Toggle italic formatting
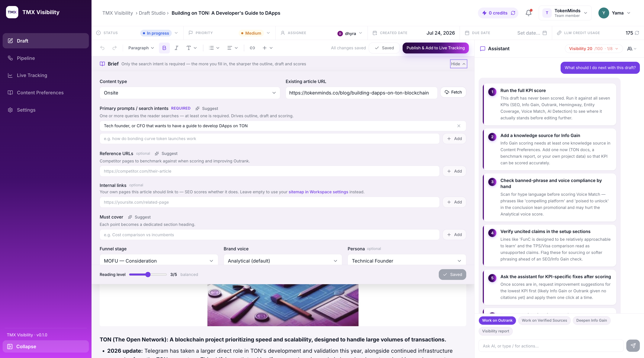Screen dimensions: 644x358 (176, 48)
